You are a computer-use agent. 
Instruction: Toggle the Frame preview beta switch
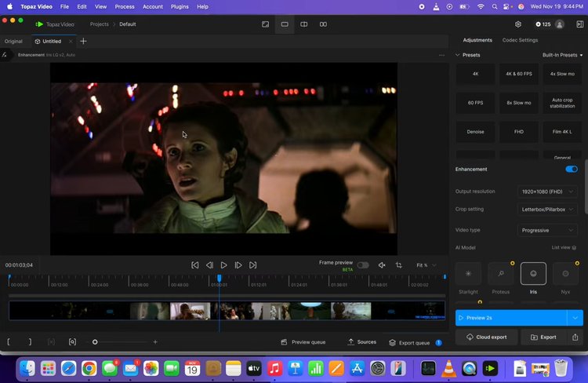tap(363, 265)
